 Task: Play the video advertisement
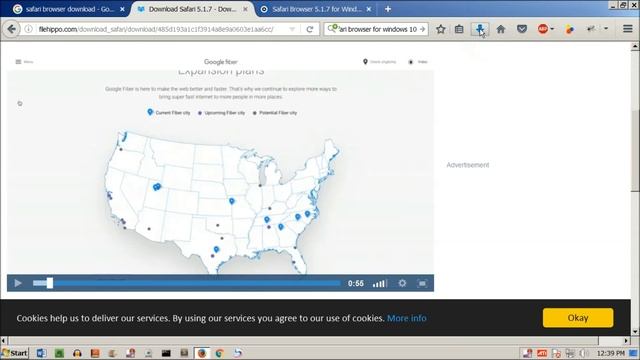pyautogui.click(x=18, y=283)
